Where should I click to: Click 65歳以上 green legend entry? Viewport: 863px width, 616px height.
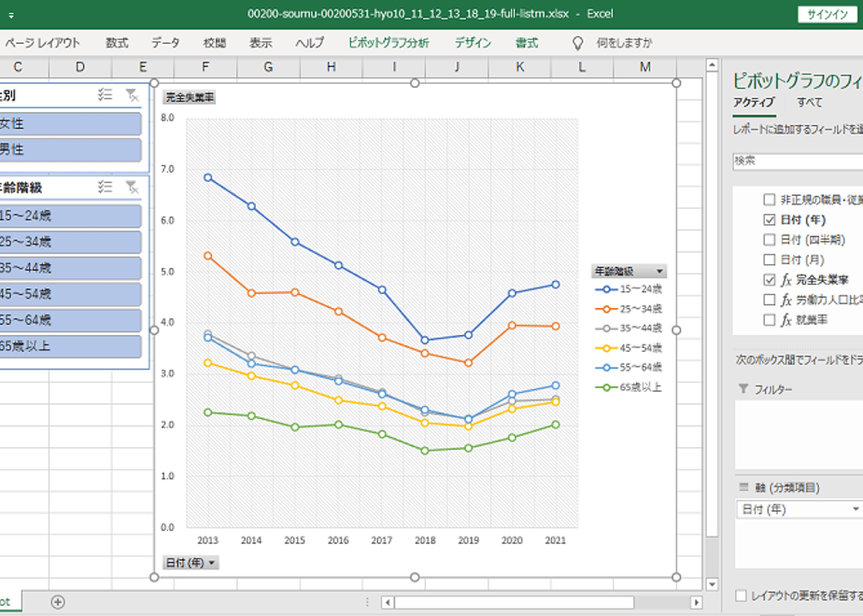pos(629,387)
